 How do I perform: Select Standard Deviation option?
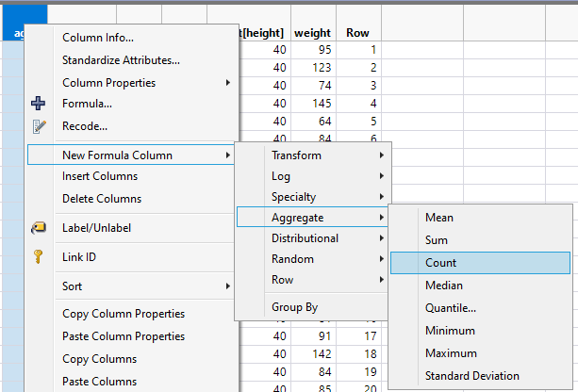point(471,376)
